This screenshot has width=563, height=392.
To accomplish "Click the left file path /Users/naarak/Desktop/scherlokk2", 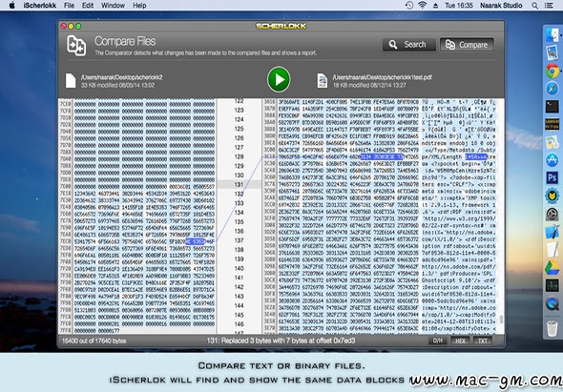I will tap(122, 77).
